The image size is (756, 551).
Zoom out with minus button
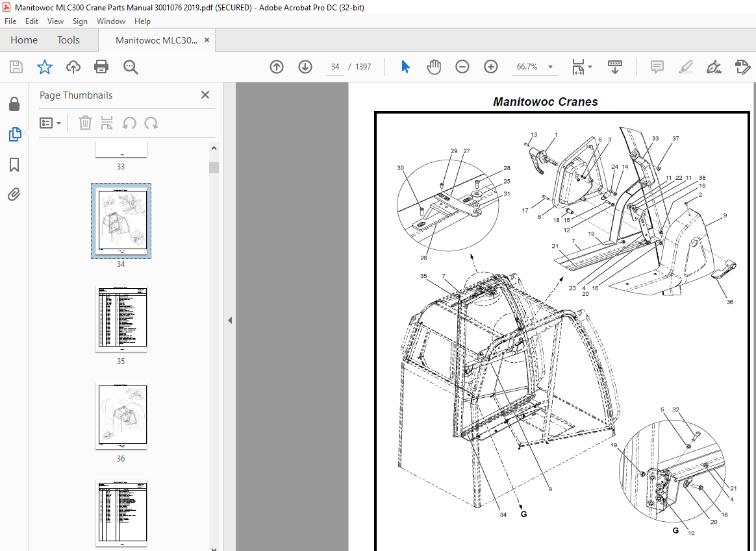pyautogui.click(x=462, y=67)
